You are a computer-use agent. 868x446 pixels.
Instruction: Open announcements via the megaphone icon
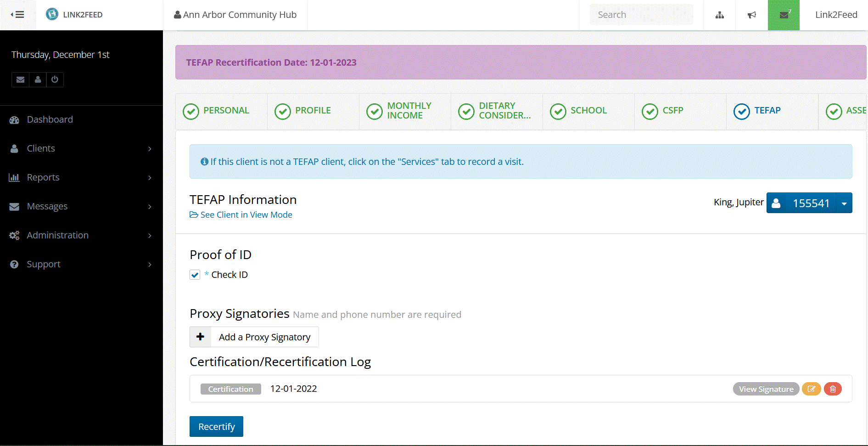(x=751, y=15)
